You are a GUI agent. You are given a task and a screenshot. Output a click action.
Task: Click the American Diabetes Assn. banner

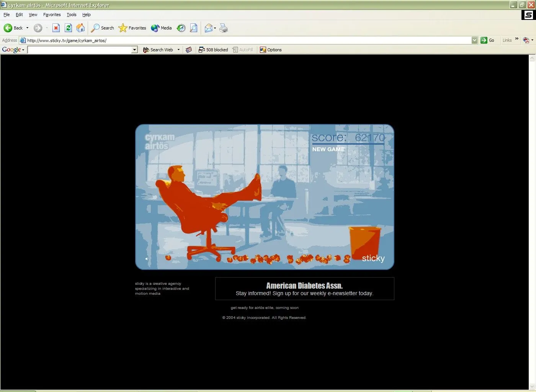[x=304, y=289]
